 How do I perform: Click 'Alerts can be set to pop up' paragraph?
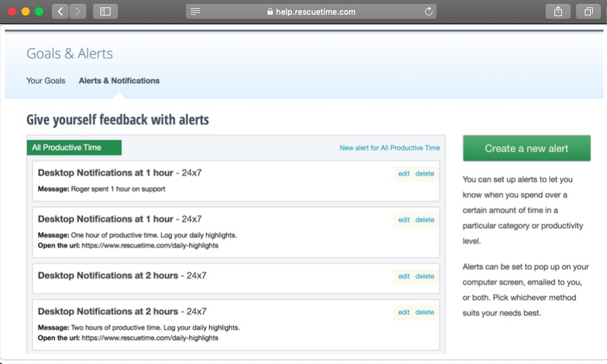(525, 290)
